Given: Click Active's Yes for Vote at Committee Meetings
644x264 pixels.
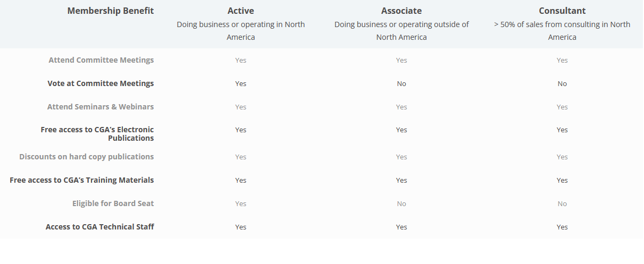Looking at the screenshot, I should [x=241, y=83].
